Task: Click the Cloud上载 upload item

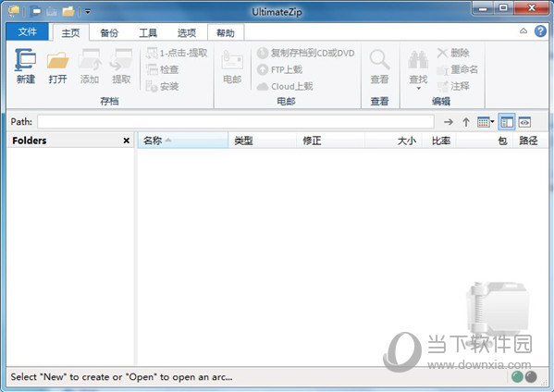Action: [285, 86]
